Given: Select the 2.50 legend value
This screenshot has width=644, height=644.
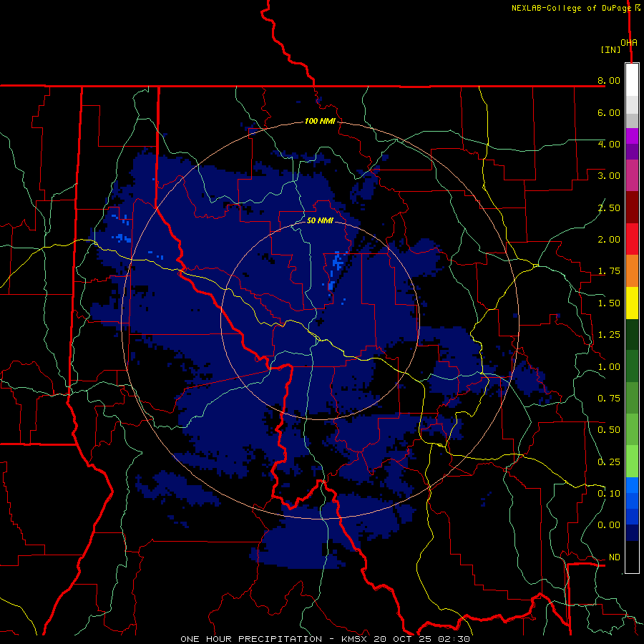Looking at the screenshot, I should click(x=609, y=208).
